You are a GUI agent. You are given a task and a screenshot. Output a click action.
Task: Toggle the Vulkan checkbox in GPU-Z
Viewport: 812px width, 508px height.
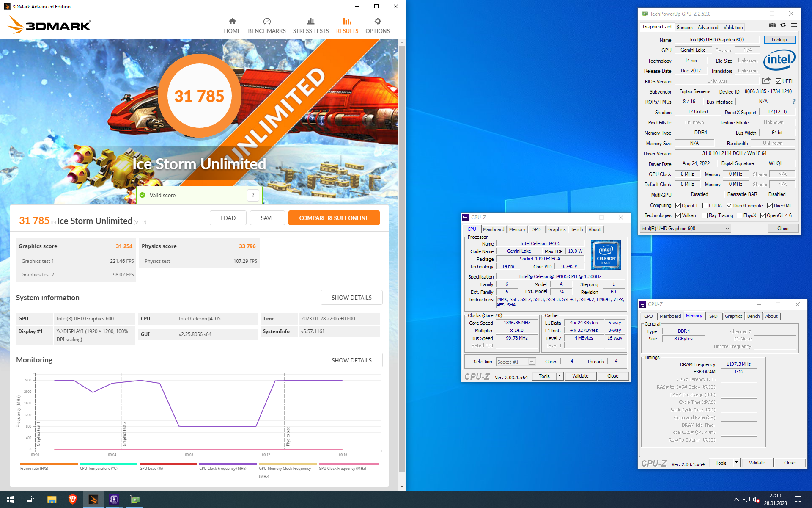tap(678, 215)
